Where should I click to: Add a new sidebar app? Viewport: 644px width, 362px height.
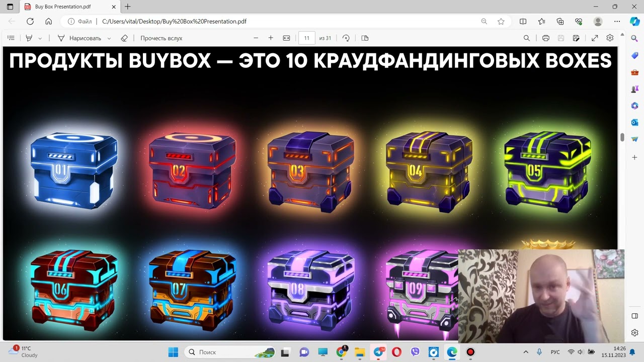pyautogui.click(x=635, y=157)
